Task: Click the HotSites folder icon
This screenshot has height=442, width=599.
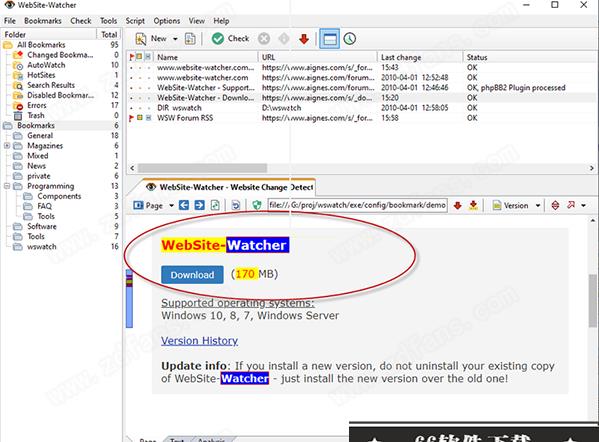Action: click(18, 75)
